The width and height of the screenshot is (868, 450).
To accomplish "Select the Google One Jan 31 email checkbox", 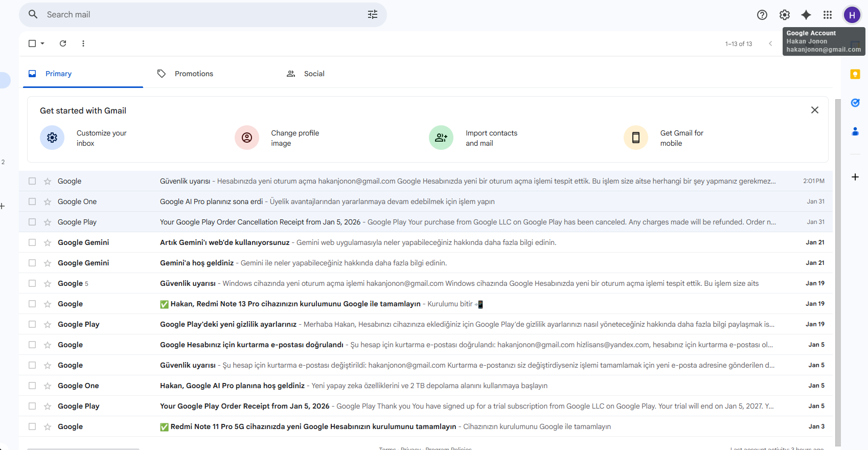I will pyautogui.click(x=32, y=201).
